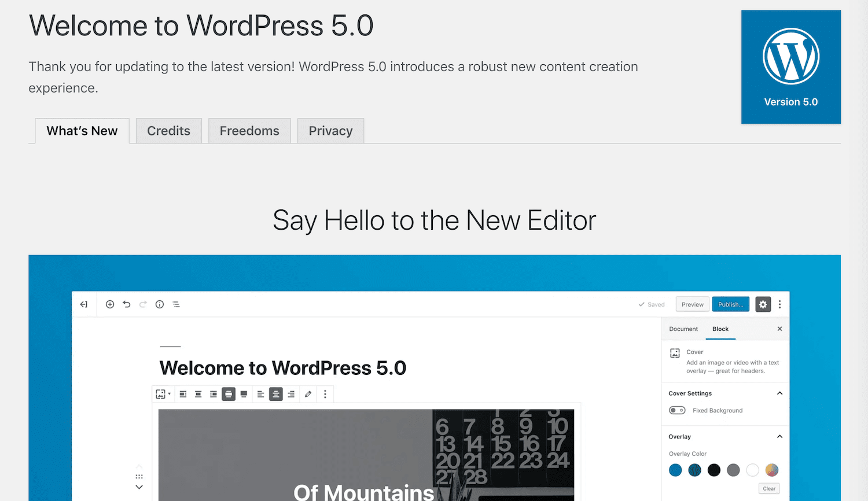This screenshot has width=868, height=501.
Task: Collapse the Overlay section
Action: coord(781,436)
